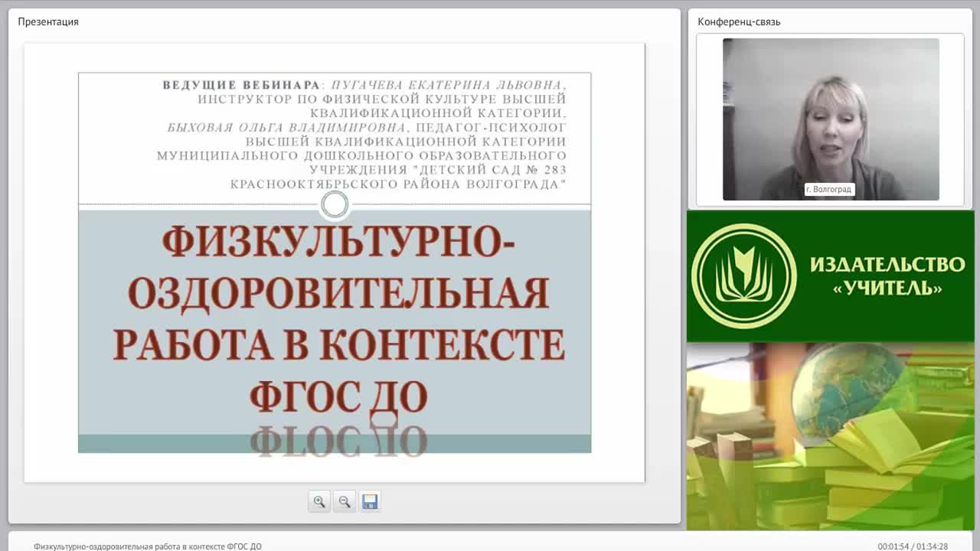
Task: Zoom in on the presentation slide
Action: [319, 501]
